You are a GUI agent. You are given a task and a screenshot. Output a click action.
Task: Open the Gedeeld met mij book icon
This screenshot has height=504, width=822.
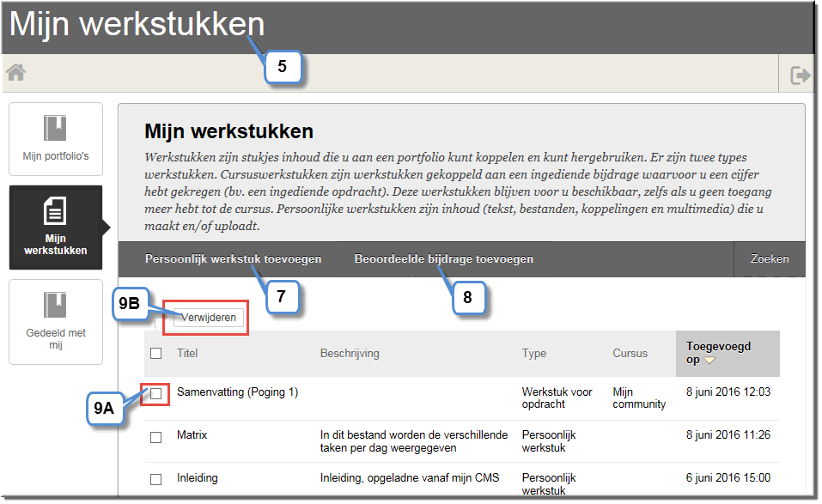coord(55,305)
